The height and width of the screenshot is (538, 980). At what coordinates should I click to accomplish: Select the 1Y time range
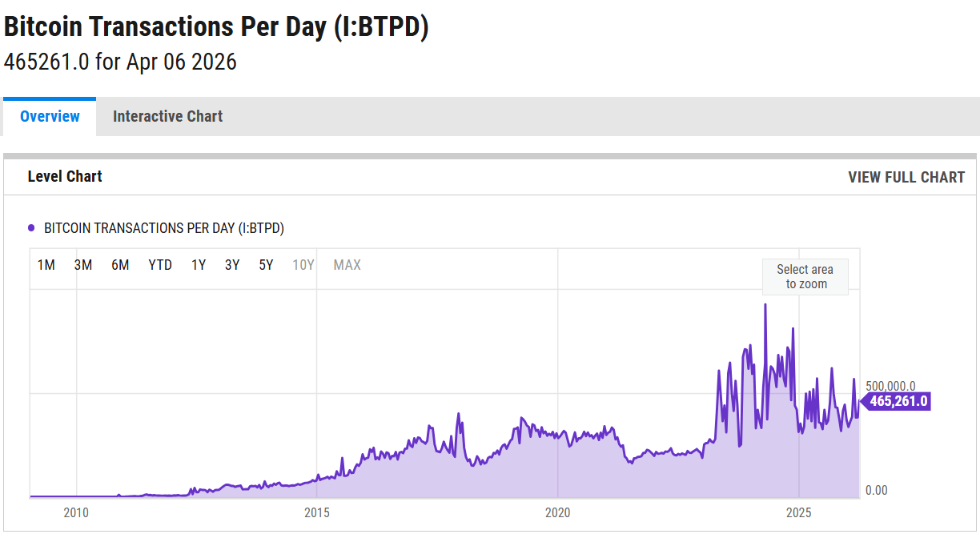pos(198,264)
